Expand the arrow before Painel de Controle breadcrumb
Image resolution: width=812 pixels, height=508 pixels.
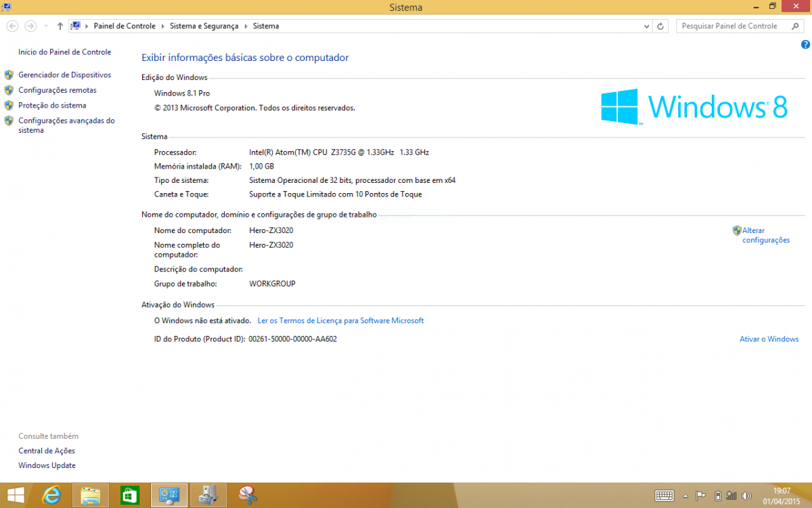tap(87, 26)
